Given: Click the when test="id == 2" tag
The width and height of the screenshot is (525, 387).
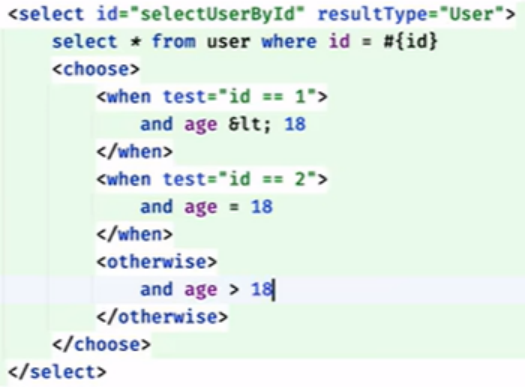Looking at the screenshot, I should (212, 179).
